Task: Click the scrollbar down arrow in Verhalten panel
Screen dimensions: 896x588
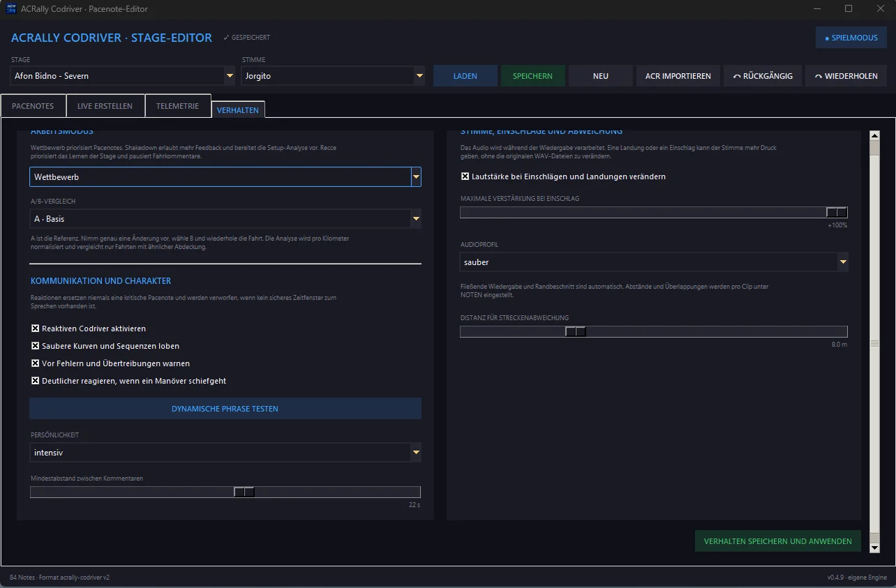Action: [x=874, y=548]
